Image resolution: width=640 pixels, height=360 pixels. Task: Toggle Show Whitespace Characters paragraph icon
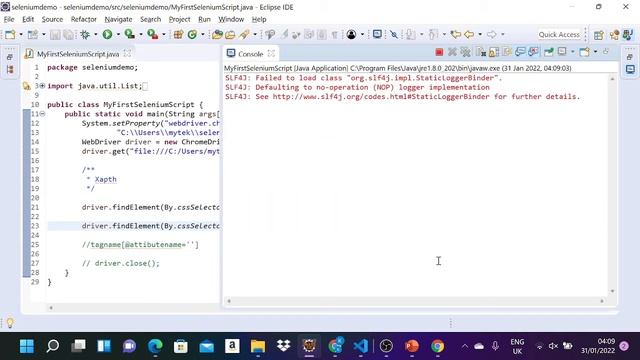coord(335,35)
